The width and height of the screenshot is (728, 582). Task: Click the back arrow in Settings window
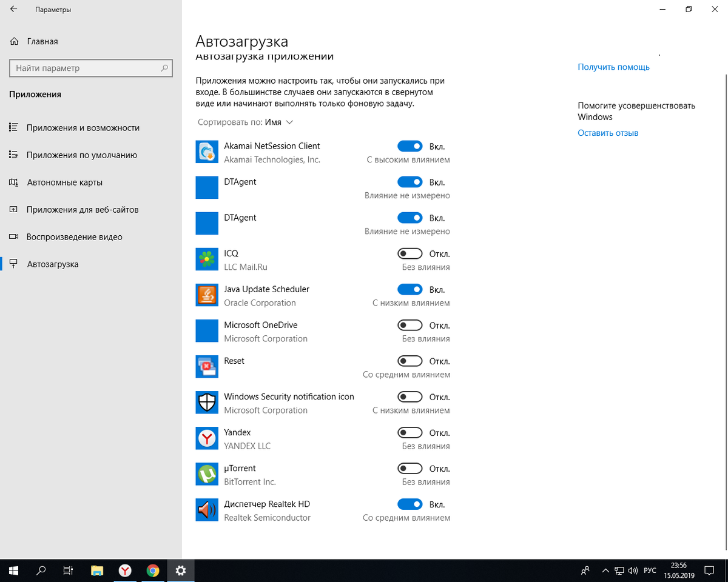13,9
